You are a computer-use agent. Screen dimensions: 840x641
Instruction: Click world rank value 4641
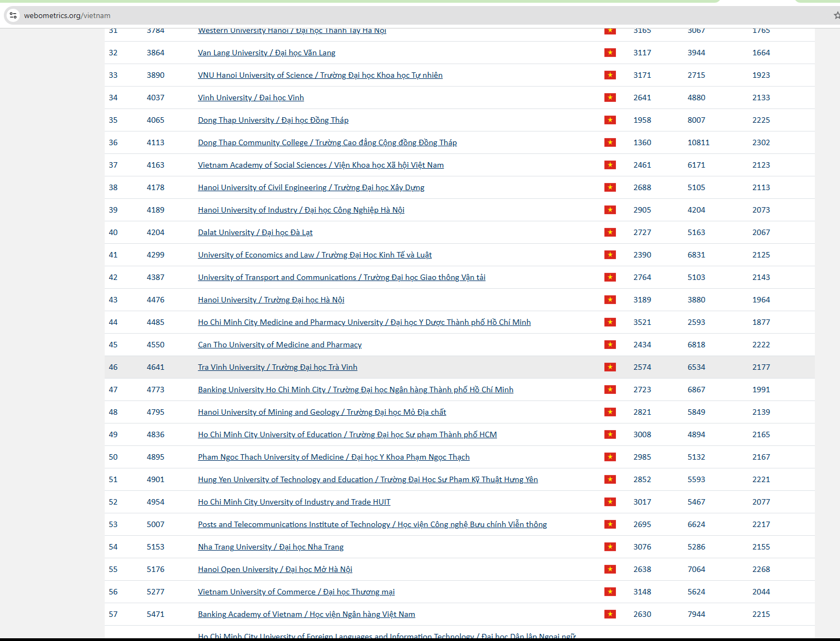156,367
